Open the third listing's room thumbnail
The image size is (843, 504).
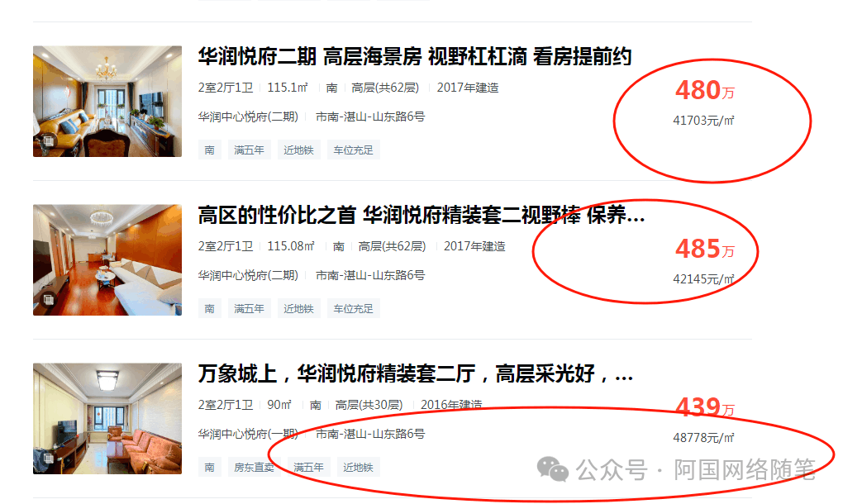point(107,418)
